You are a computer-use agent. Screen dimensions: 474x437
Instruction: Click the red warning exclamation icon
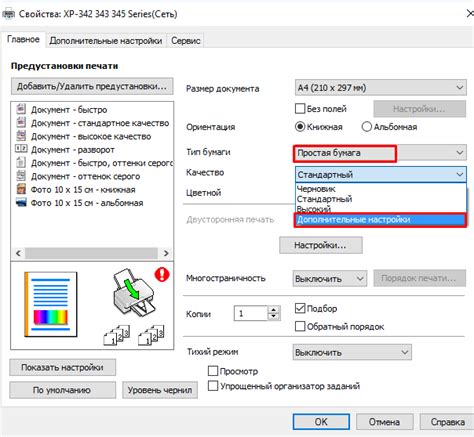pyautogui.click(x=162, y=274)
